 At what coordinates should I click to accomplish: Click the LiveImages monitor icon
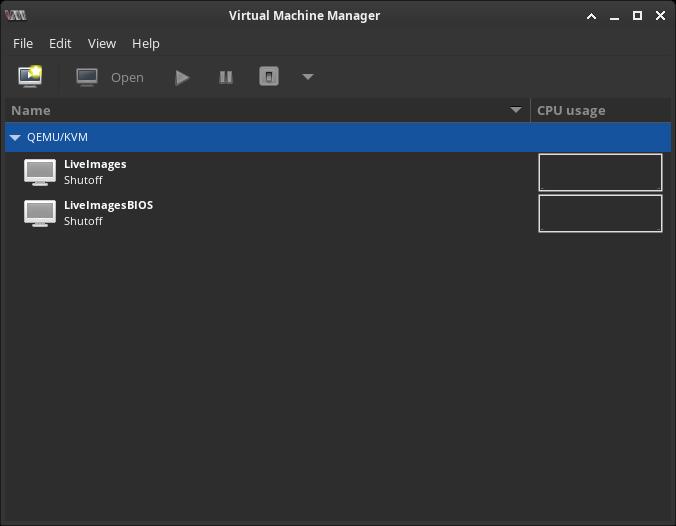40,172
